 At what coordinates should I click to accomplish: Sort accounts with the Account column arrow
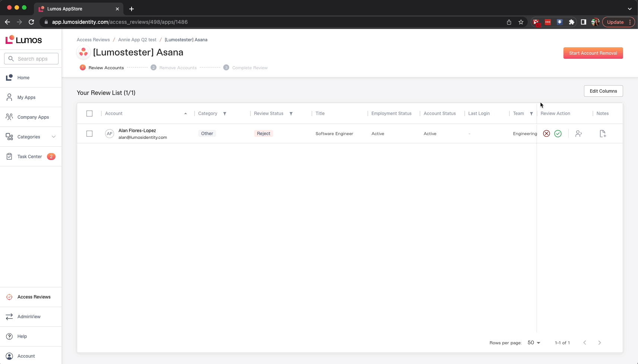[x=186, y=114]
